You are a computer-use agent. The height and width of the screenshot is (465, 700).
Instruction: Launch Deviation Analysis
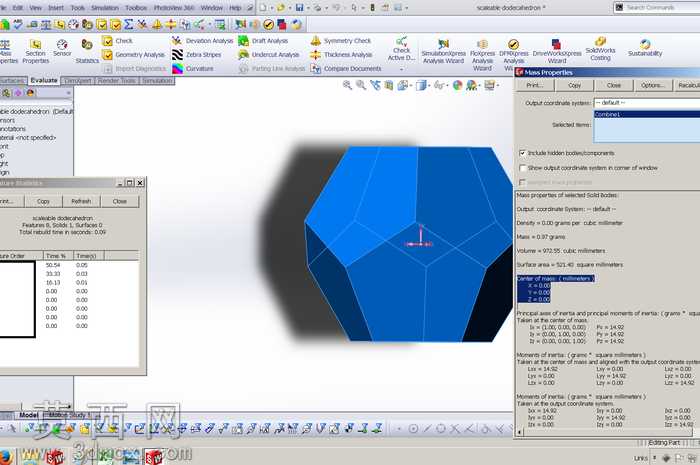(x=203, y=41)
